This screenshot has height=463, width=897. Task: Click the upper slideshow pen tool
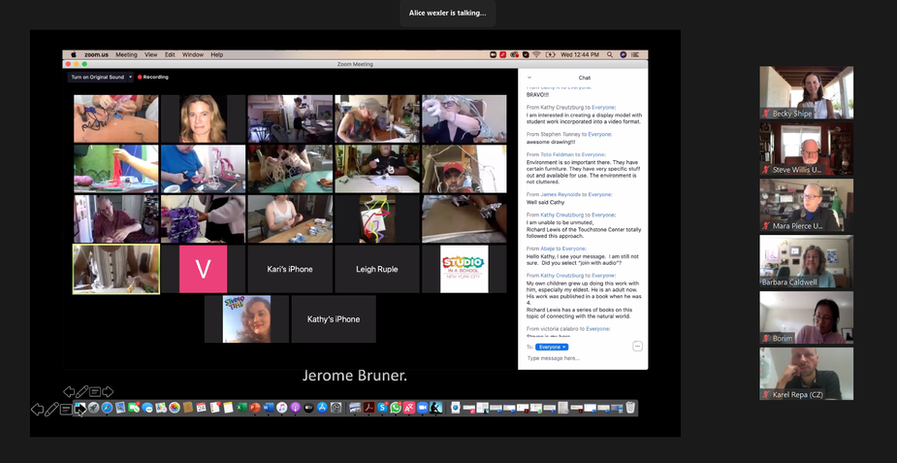[x=82, y=391]
